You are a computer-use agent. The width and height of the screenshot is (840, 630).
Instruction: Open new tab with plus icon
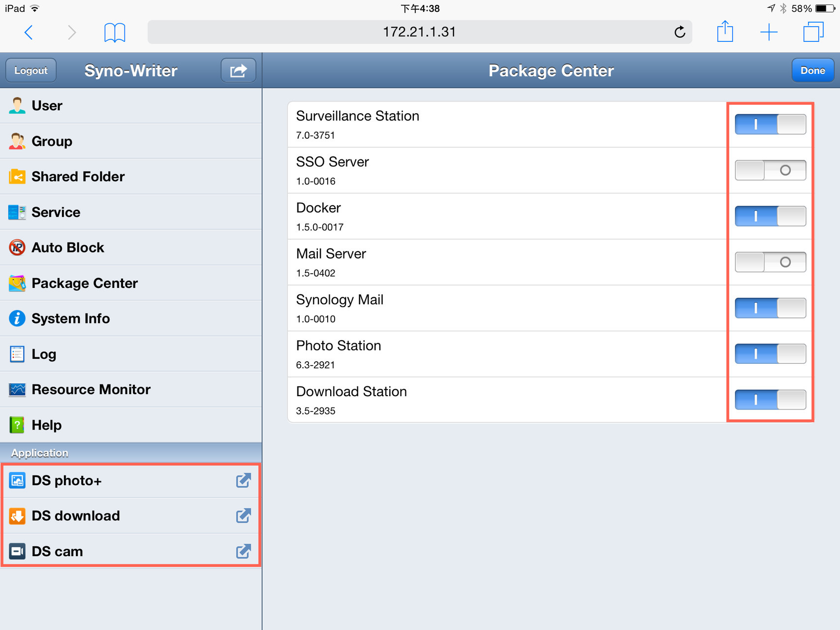tap(769, 32)
